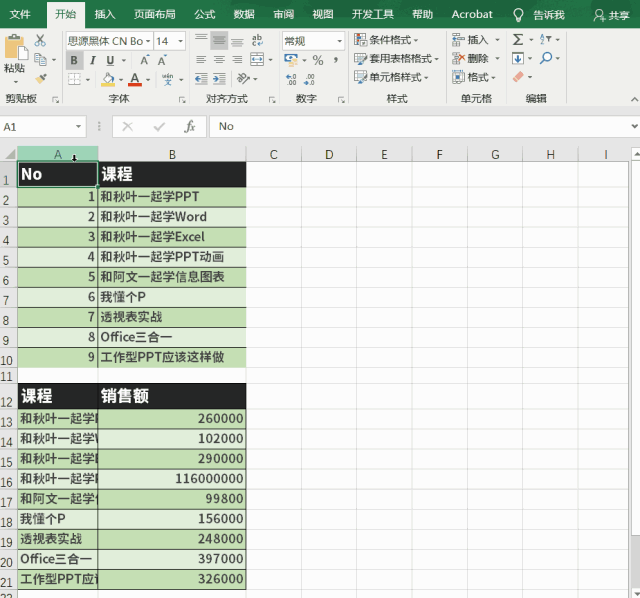The width and height of the screenshot is (640, 598).
Task: Click the Select All corner triangle
Action: [9, 154]
